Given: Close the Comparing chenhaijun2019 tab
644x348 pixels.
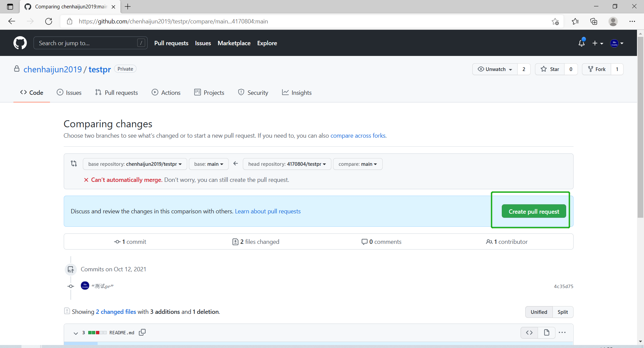Looking at the screenshot, I should [x=113, y=7].
